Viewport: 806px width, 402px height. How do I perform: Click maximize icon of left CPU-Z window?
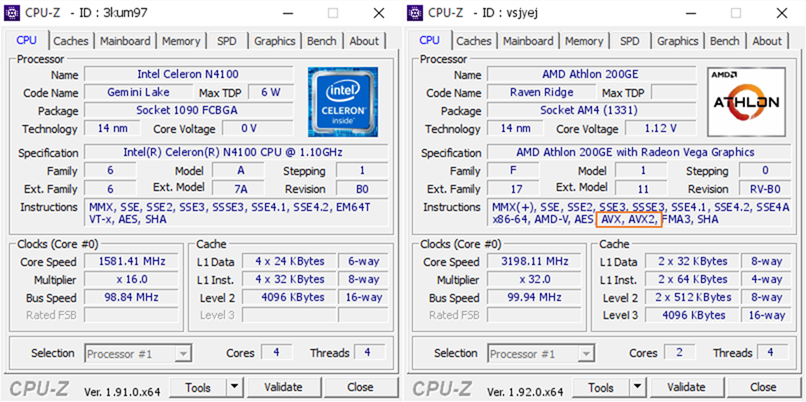(333, 13)
